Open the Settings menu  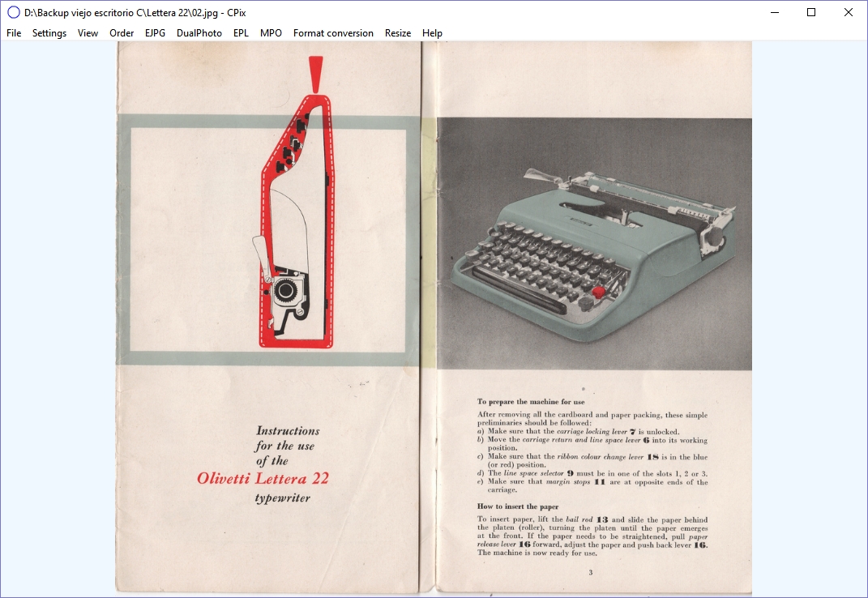(49, 33)
